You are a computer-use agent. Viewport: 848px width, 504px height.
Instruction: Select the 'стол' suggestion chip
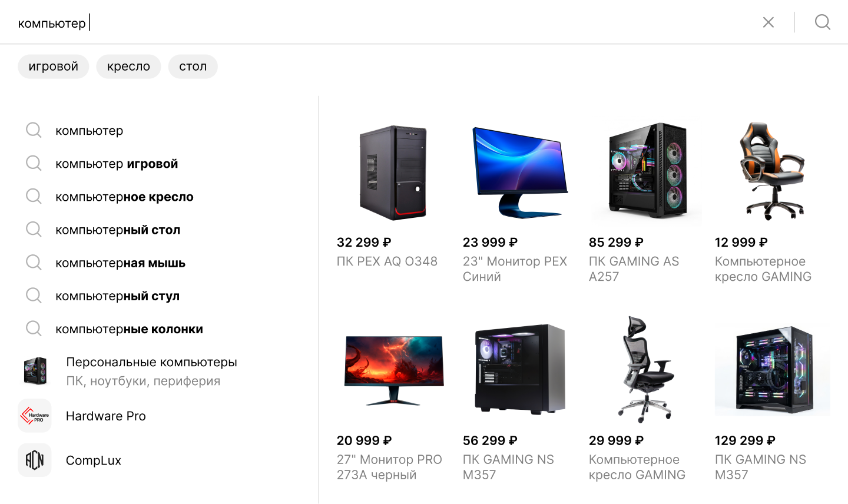click(x=193, y=67)
